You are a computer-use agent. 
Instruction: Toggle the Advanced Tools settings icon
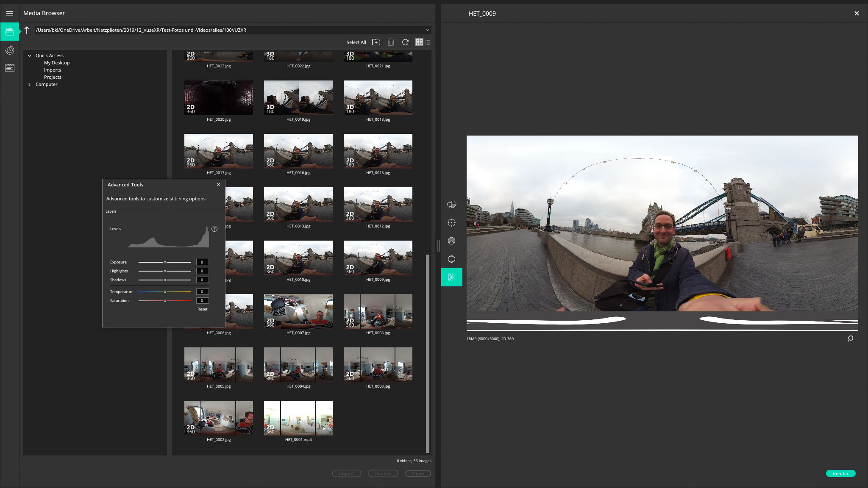click(451, 277)
